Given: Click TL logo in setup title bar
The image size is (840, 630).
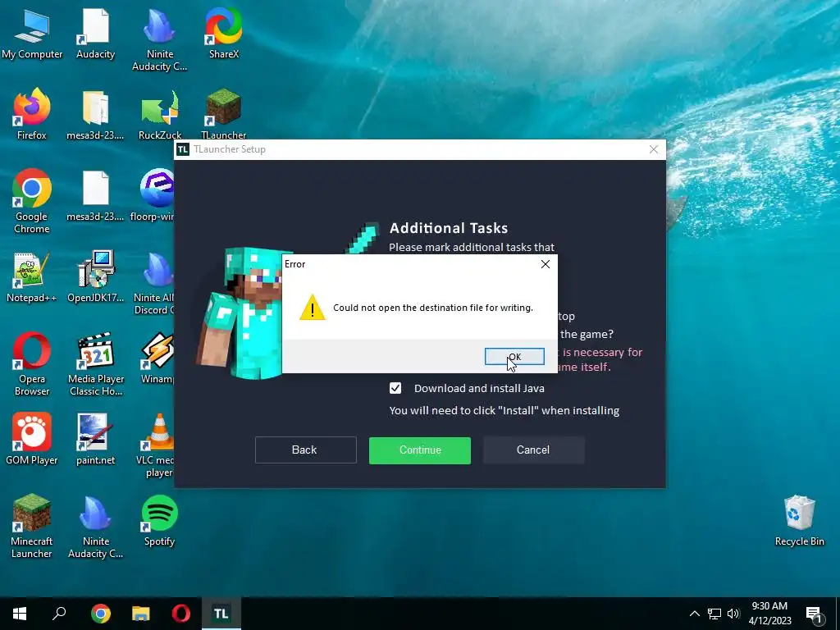Looking at the screenshot, I should tap(183, 149).
